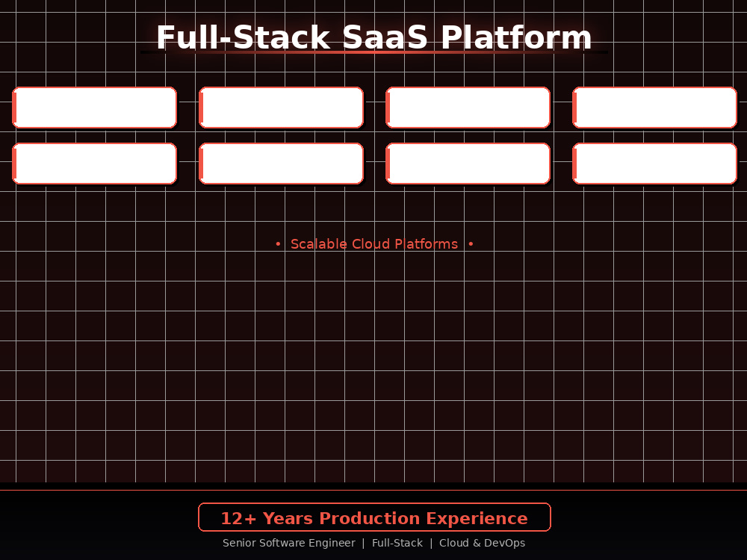Click the "12+ Years Production Experience" badge
The height and width of the screenshot is (560, 747).
point(374,517)
